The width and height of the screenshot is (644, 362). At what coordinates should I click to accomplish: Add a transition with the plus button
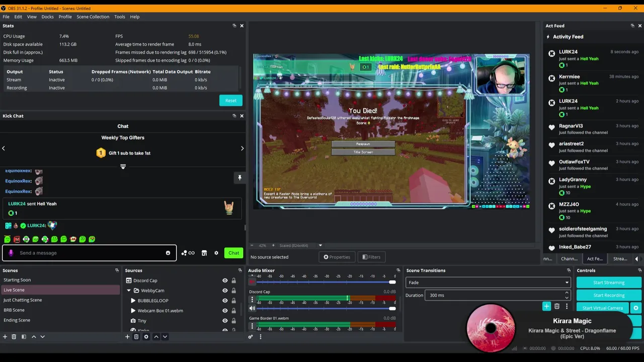[x=546, y=306]
